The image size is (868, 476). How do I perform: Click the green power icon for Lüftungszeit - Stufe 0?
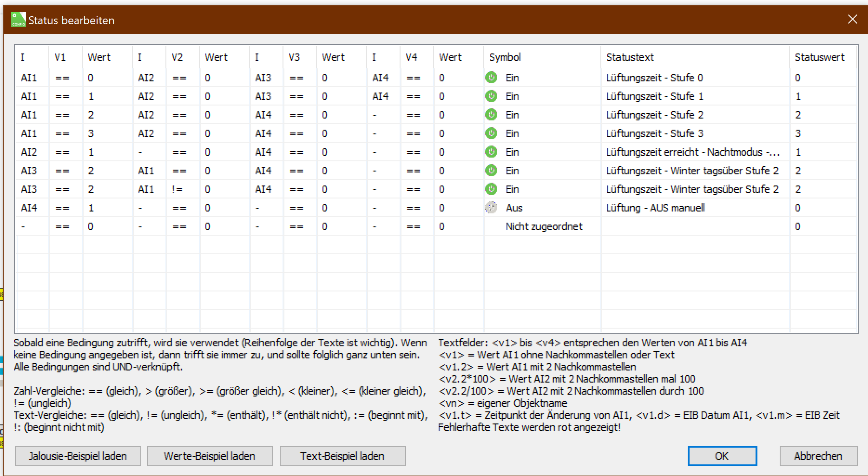point(491,78)
